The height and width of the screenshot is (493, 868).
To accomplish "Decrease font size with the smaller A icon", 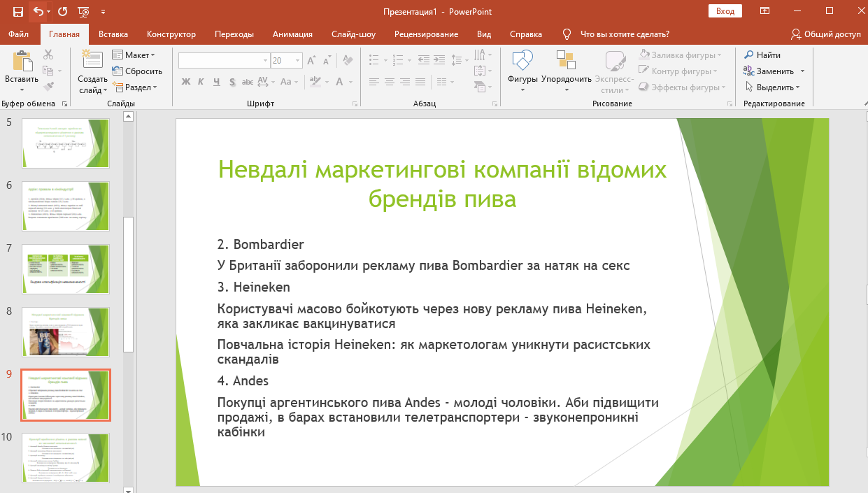I will pyautogui.click(x=327, y=61).
